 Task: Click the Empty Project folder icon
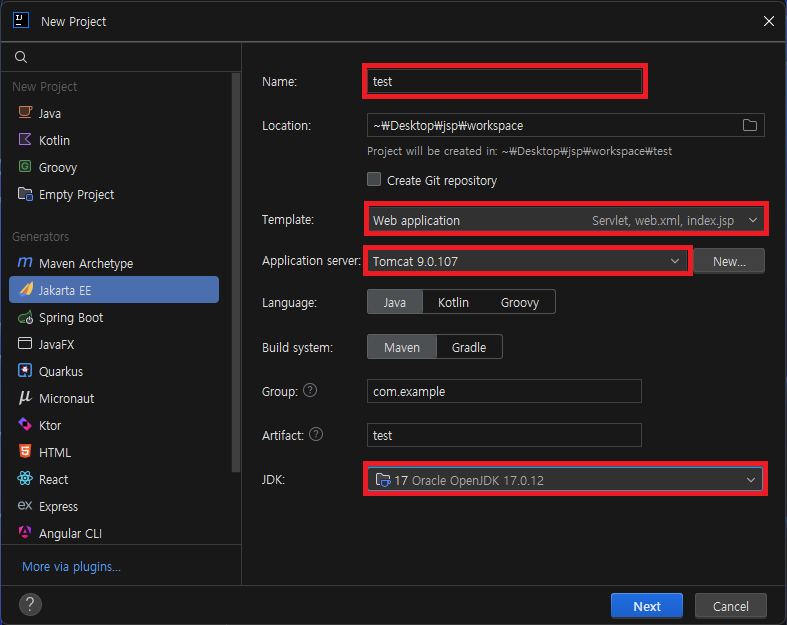click(x=25, y=194)
